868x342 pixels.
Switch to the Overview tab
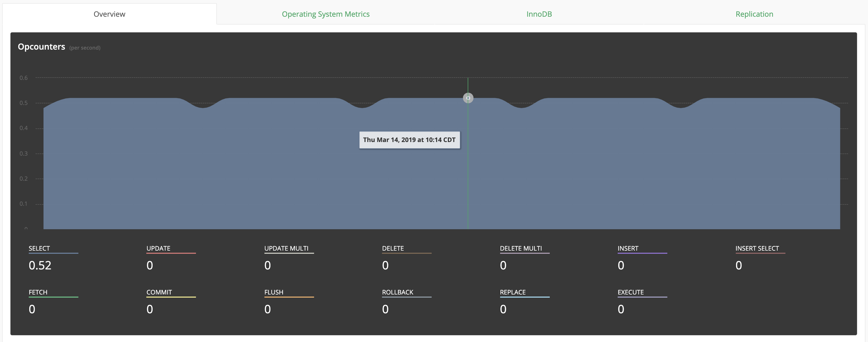coord(109,14)
